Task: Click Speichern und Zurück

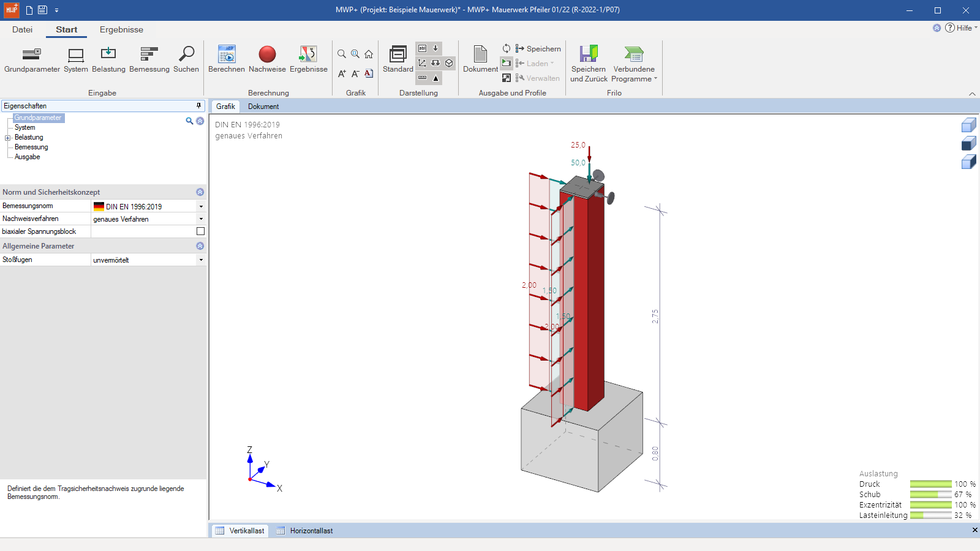Action: click(589, 64)
